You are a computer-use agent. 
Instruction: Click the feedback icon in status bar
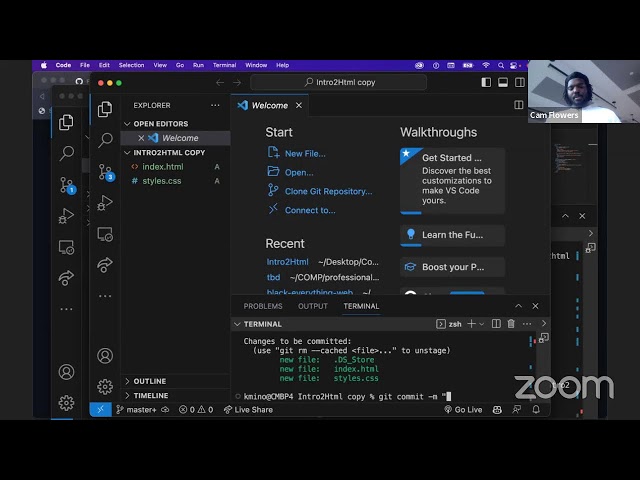[517, 409]
